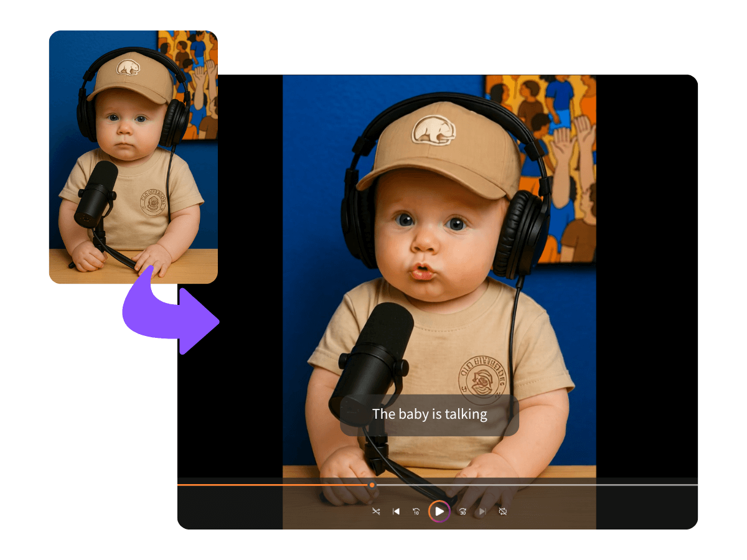The image size is (747, 560).
Task: Toggle the repeat off icon
Action: click(x=503, y=511)
